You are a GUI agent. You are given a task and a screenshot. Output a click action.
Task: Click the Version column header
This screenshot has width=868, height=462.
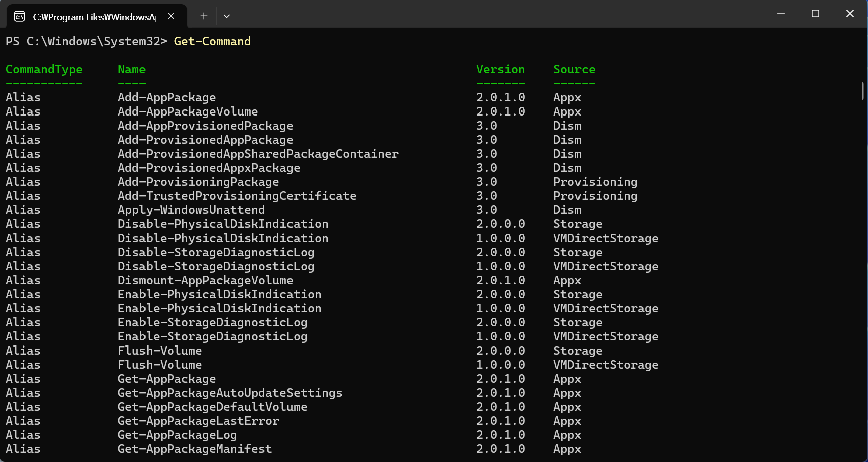(501, 69)
